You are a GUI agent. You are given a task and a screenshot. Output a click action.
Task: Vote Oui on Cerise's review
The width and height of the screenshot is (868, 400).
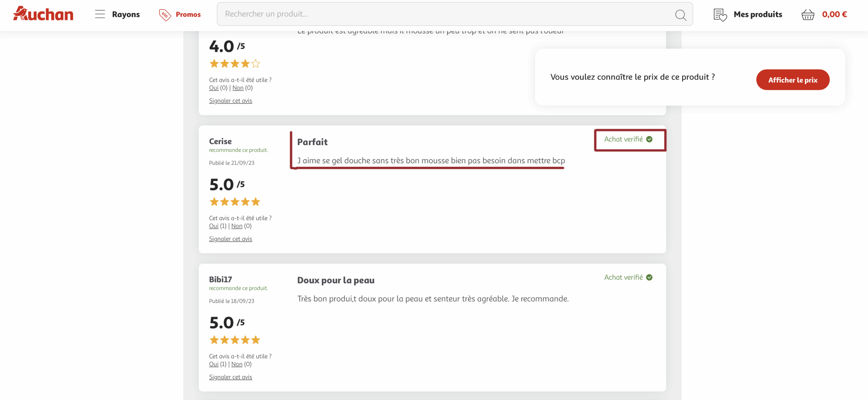[x=214, y=226]
